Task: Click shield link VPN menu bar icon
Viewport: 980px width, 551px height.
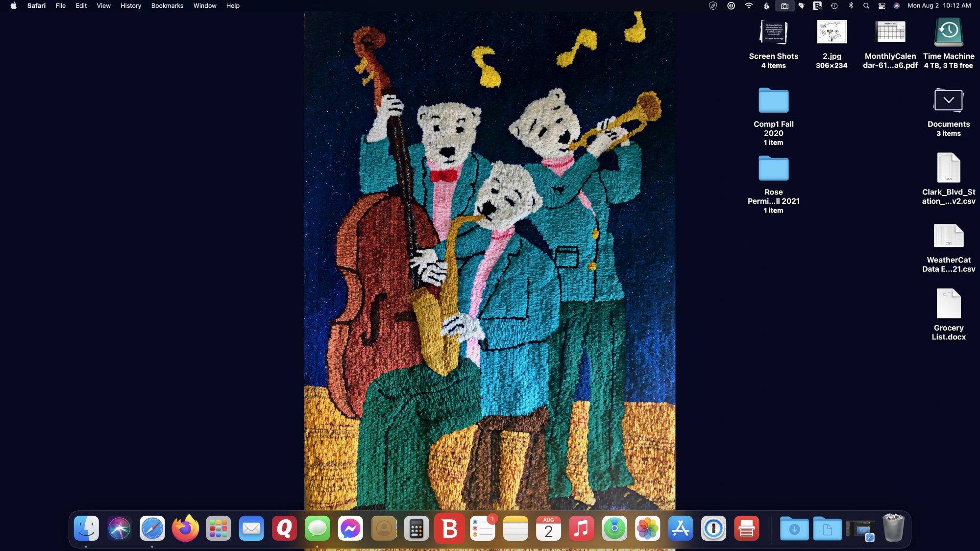Action: click(x=713, y=6)
